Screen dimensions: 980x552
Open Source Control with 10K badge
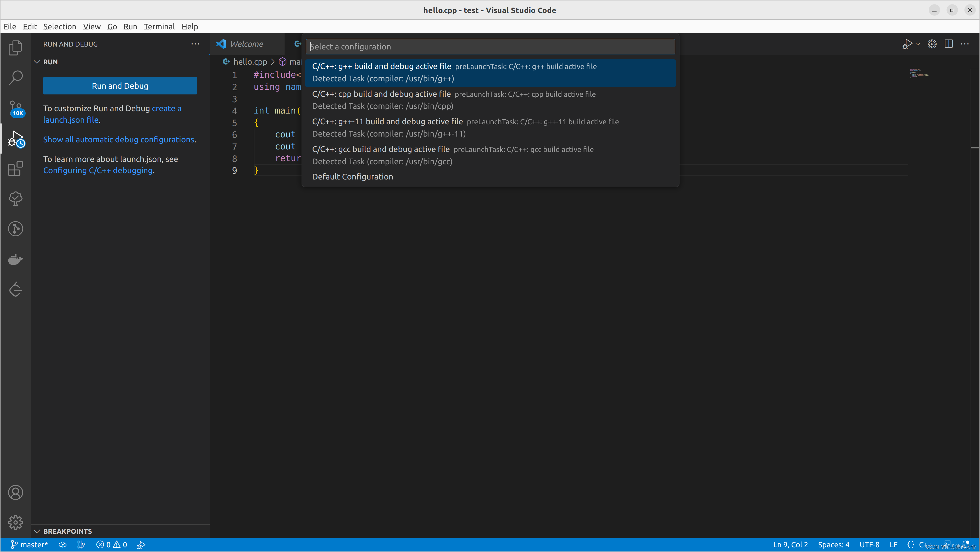pyautogui.click(x=15, y=108)
